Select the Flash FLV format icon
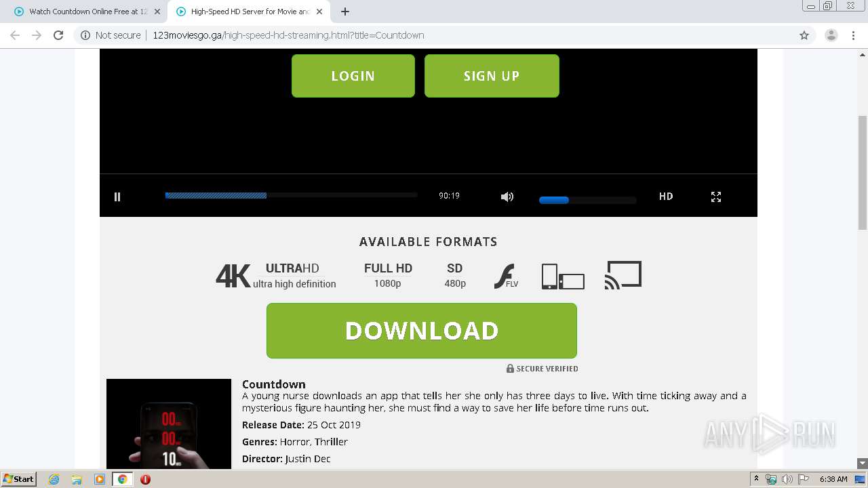This screenshot has width=868, height=488. (506, 276)
